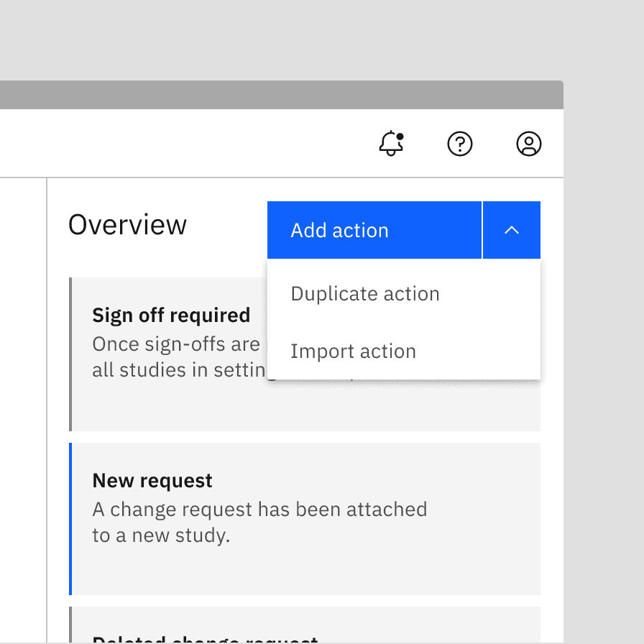Image resolution: width=644 pixels, height=644 pixels.
Task: Click the upward chevron beside Add action
Action: [x=511, y=230]
